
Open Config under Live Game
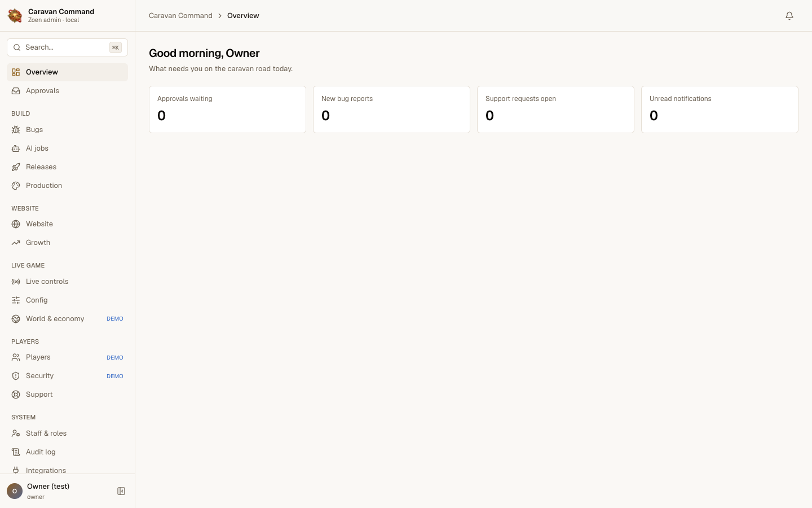click(x=67, y=300)
